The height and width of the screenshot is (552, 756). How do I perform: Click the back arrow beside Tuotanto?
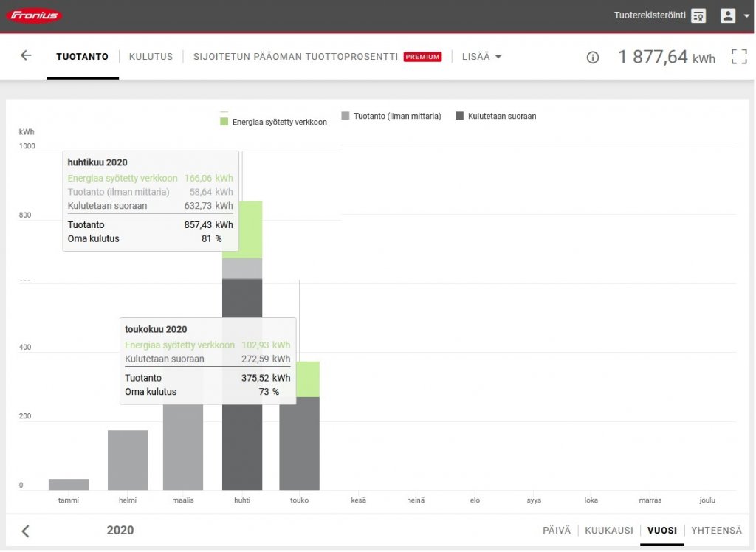(x=26, y=56)
